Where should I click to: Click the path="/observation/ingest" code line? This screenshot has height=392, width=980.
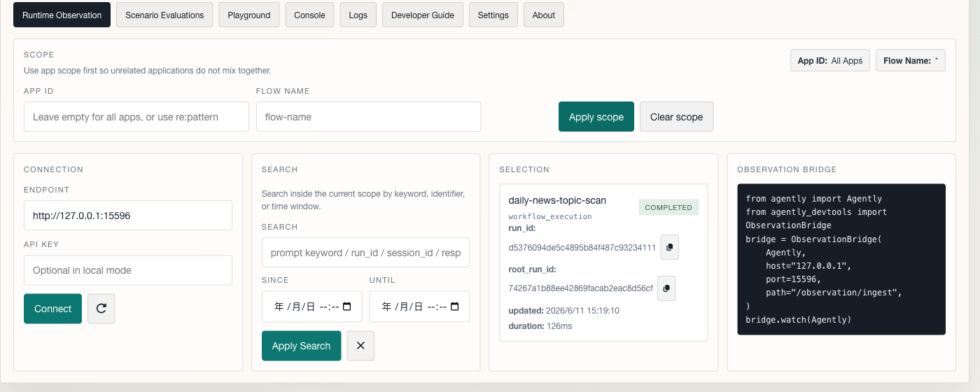click(x=834, y=293)
